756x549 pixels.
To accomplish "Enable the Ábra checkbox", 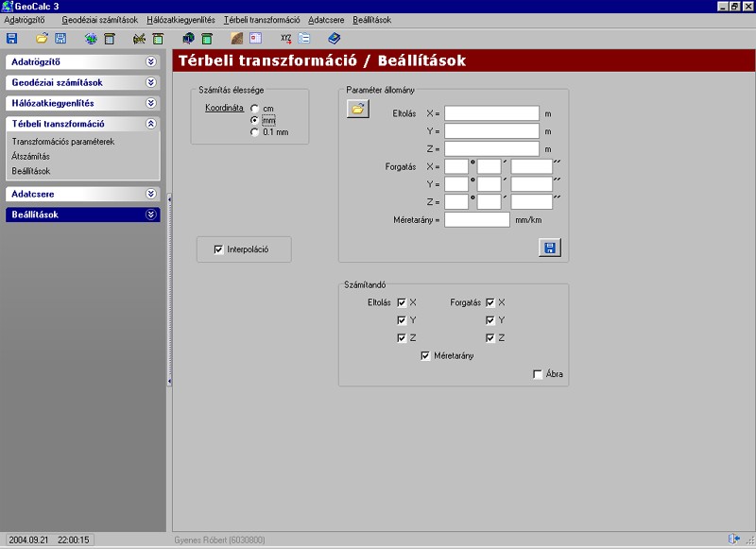I will tap(538, 374).
